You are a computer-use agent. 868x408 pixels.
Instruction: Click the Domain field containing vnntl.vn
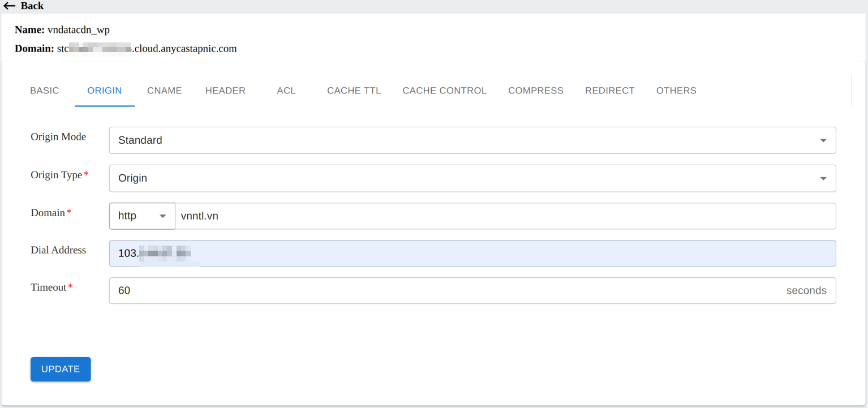[x=504, y=216]
